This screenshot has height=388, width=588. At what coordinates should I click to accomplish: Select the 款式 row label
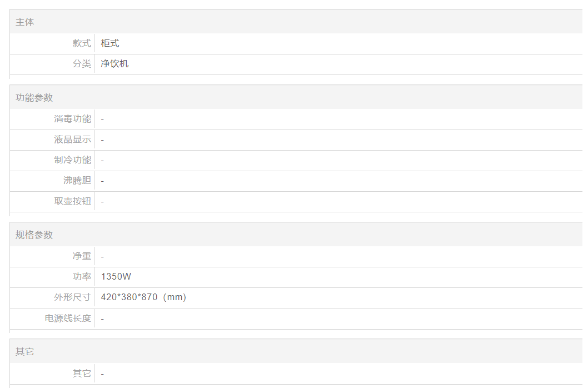click(x=82, y=43)
